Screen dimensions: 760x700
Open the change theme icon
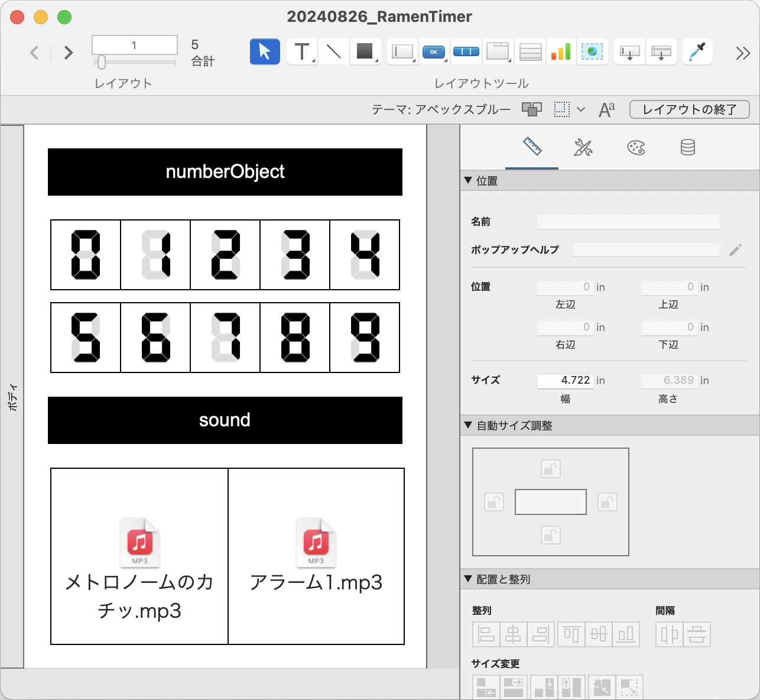[x=532, y=109]
